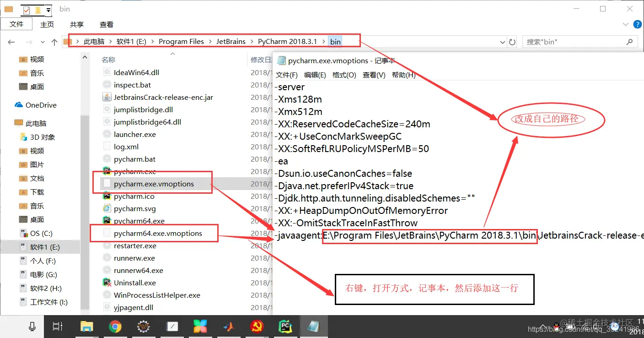
Task: Open recent locations dropdown arrow
Action: [43, 42]
